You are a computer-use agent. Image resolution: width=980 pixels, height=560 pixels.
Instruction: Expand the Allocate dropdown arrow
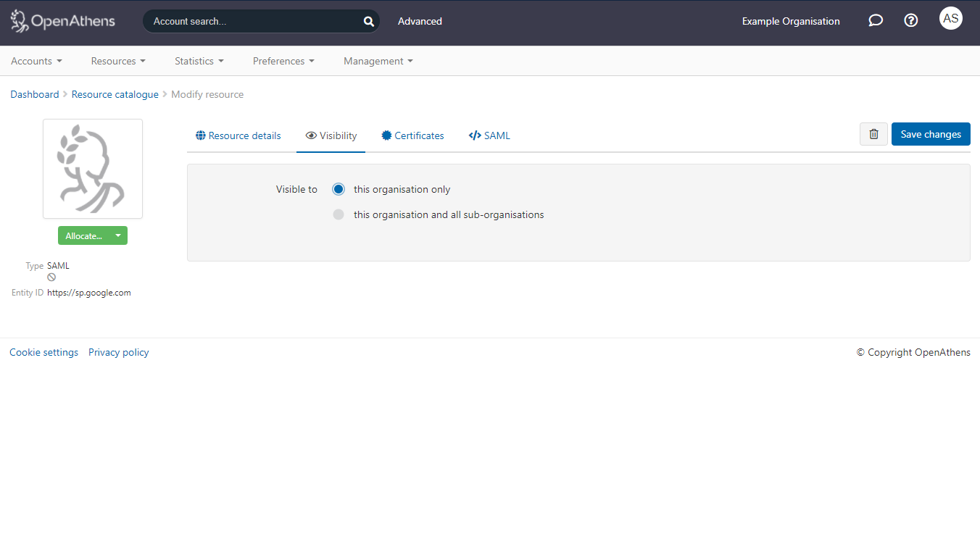(x=117, y=235)
